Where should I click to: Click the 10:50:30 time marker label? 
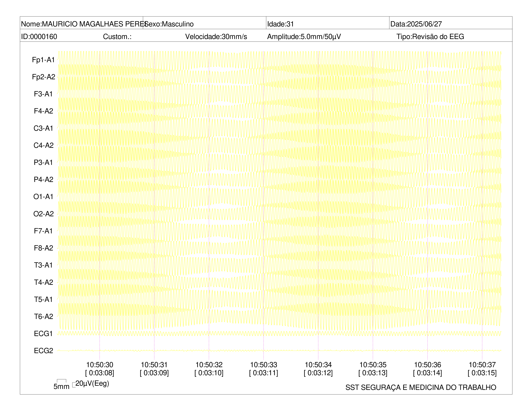(x=100, y=365)
